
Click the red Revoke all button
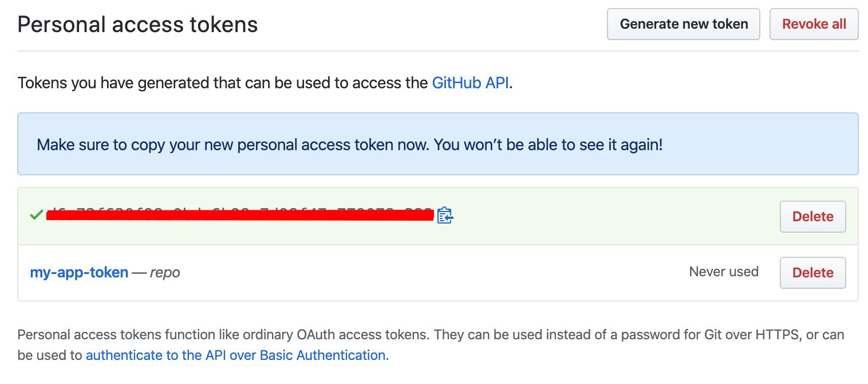click(x=814, y=24)
